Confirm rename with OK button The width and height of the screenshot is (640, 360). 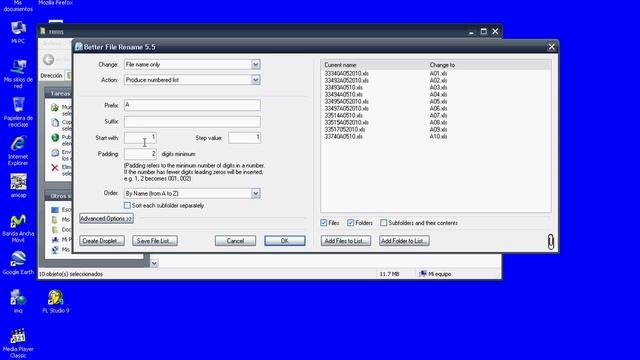pyautogui.click(x=284, y=241)
